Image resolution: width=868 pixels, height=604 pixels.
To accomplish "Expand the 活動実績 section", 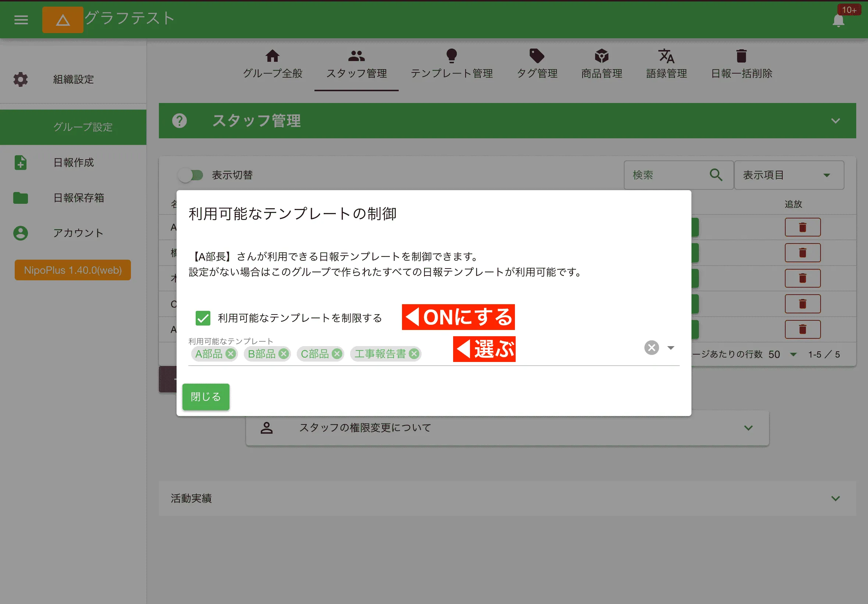I will [x=835, y=498].
